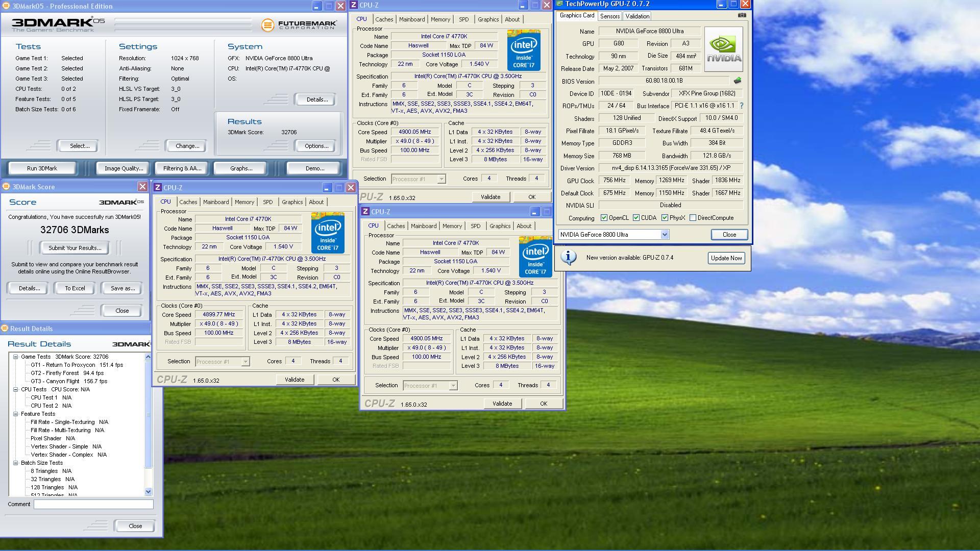Click the Filtering & AA button

click(x=182, y=168)
